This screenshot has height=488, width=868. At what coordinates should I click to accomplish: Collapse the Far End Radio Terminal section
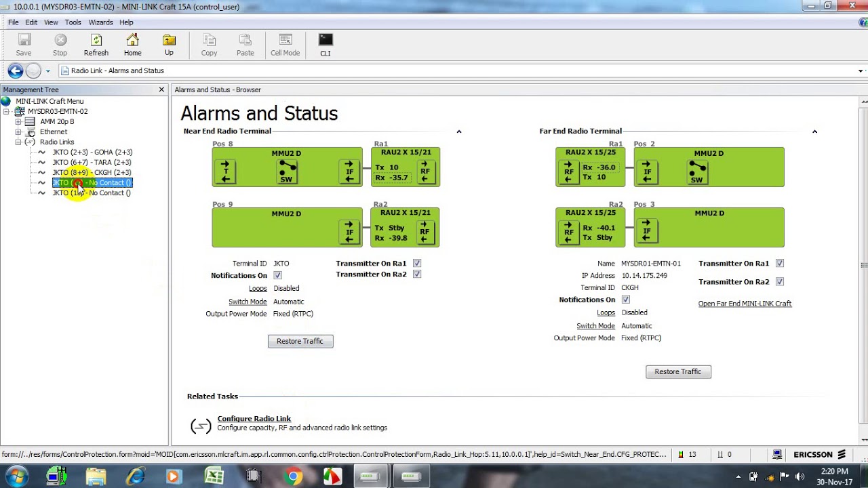click(814, 131)
